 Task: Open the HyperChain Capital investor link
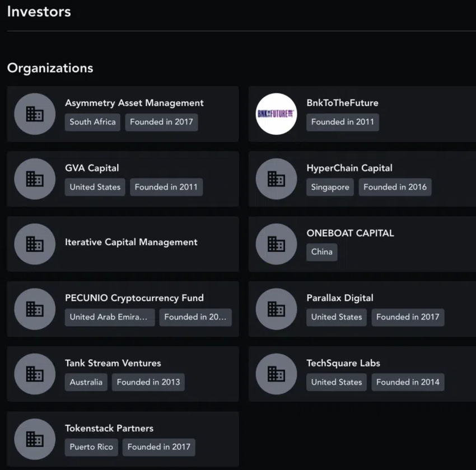[x=349, y=168]
